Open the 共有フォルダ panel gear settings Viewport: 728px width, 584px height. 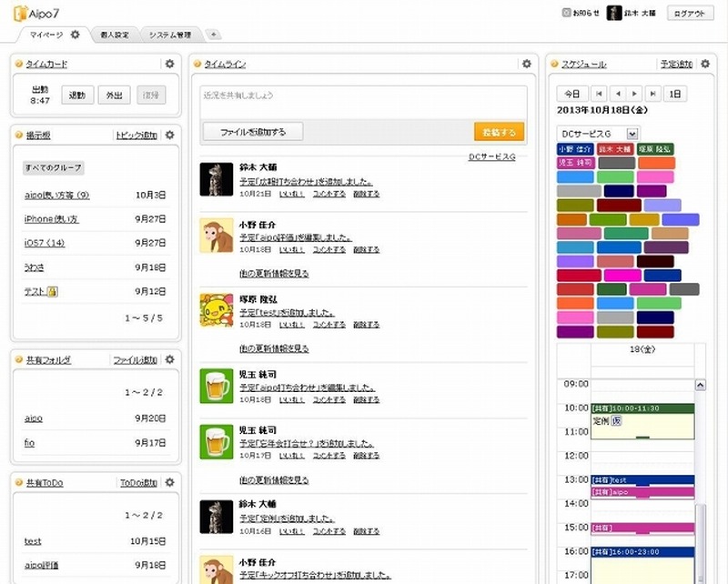[x=169, y=359]
